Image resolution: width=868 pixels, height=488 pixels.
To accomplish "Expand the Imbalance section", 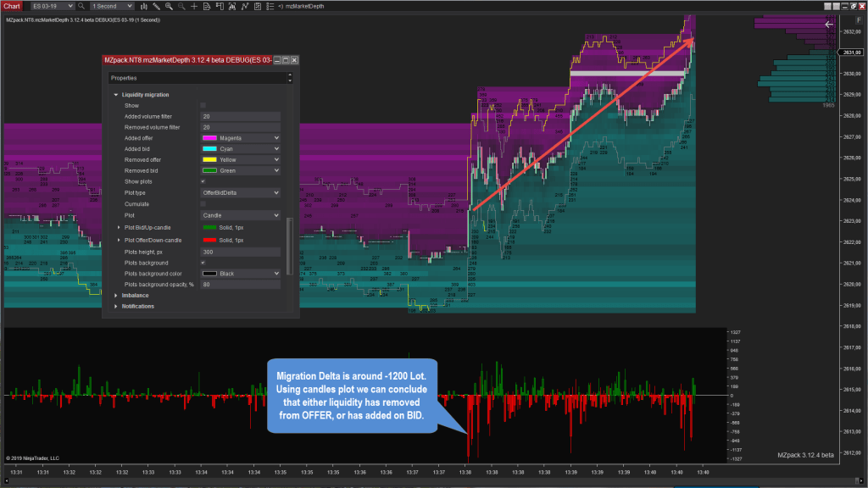I will point(115,296).
